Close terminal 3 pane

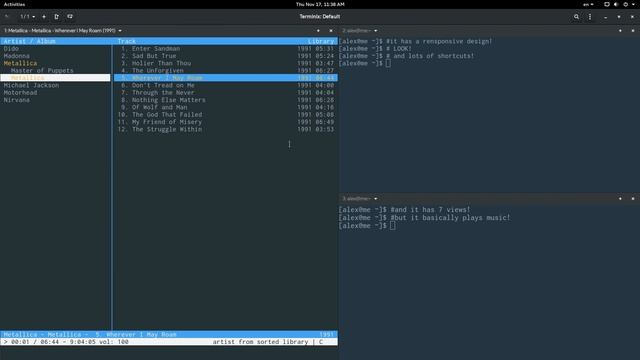pyautogui.click(x=633, y=199)
